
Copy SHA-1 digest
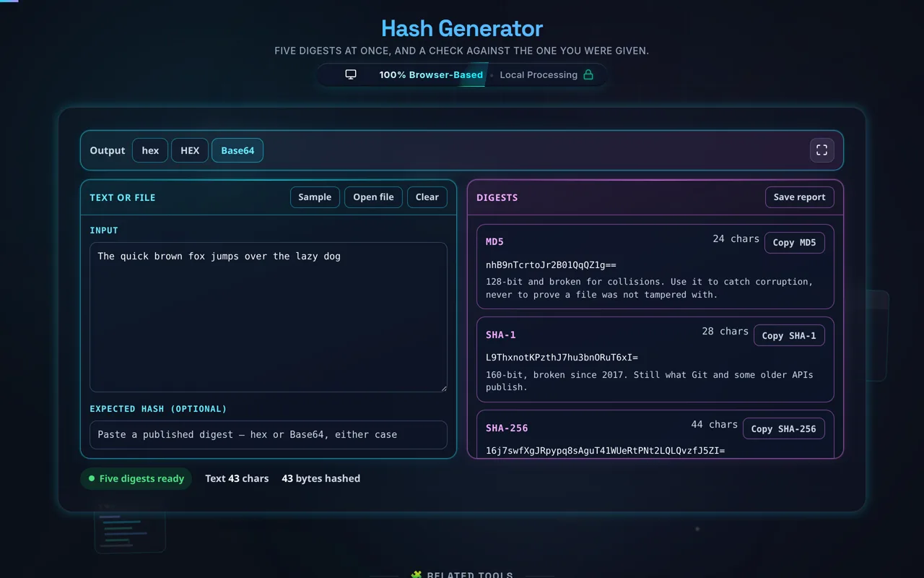(x=789, y=335)
